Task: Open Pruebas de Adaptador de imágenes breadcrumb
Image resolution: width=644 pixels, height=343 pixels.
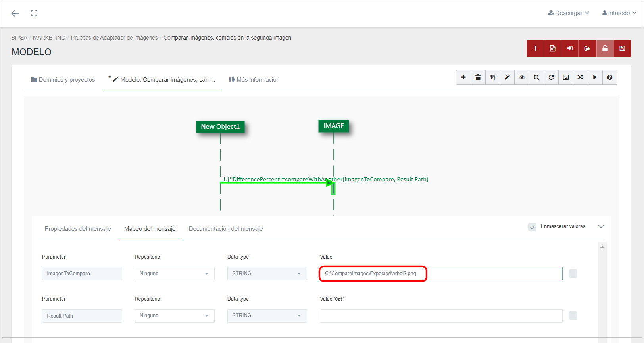Action: [x=114, y=38]
